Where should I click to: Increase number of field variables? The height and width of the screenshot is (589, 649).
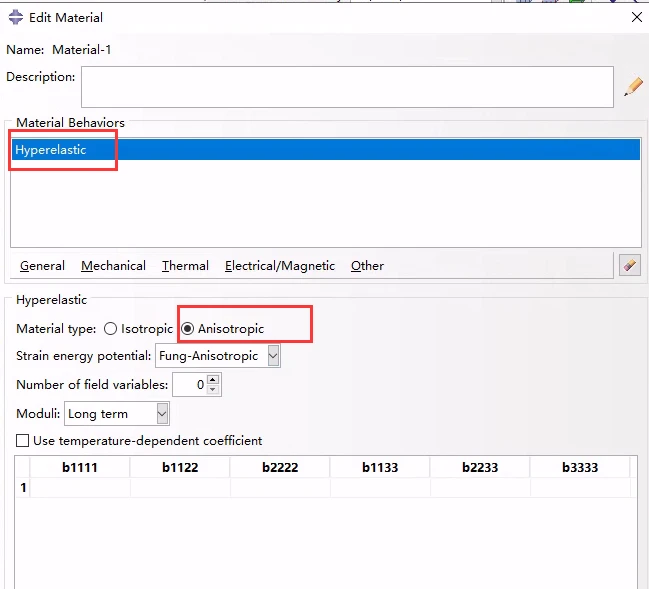(x=213, y=380)
